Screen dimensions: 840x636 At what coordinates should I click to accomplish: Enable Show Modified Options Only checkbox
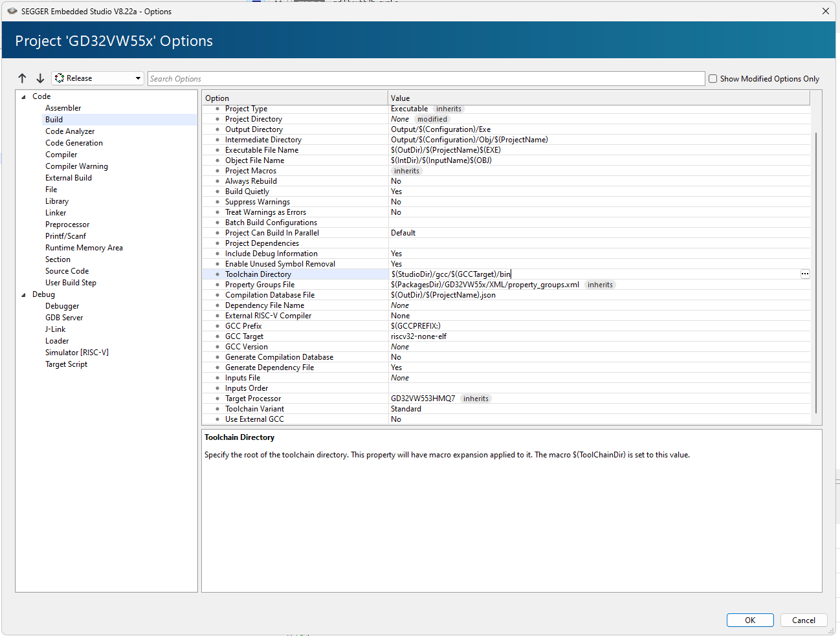pos(713,79)
